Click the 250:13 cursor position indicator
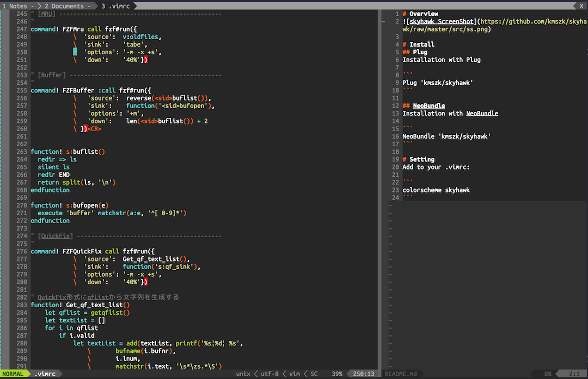Screen dimensions: 588x379 pyautogui.click(x=364, y=374)
